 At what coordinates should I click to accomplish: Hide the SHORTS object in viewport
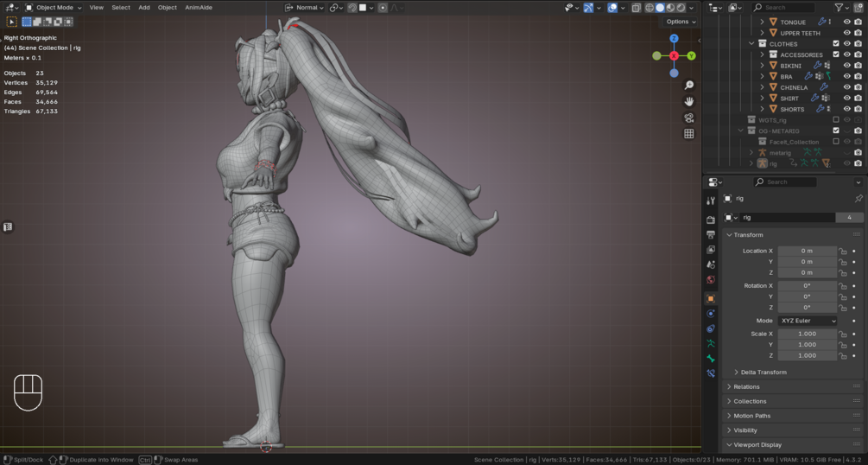point(847,109)
